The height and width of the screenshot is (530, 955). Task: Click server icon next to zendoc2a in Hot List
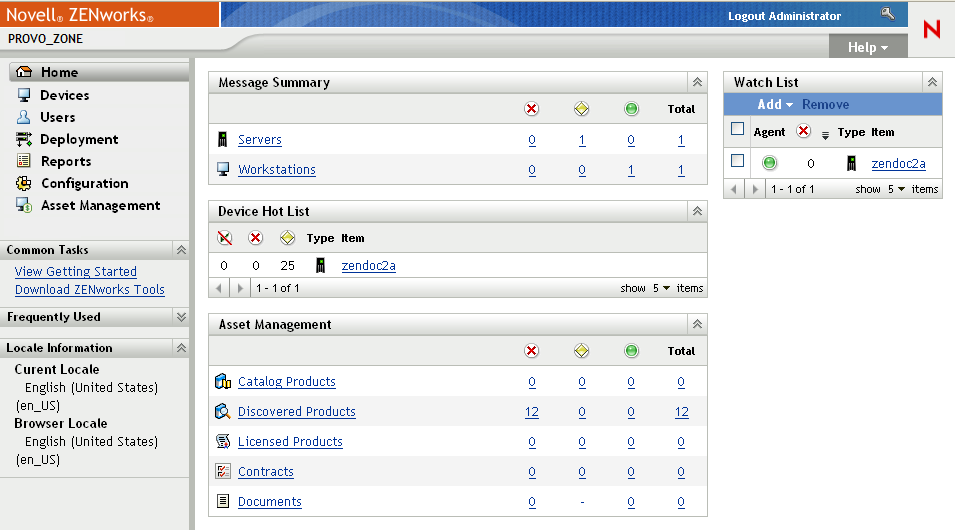click(320, 265)
